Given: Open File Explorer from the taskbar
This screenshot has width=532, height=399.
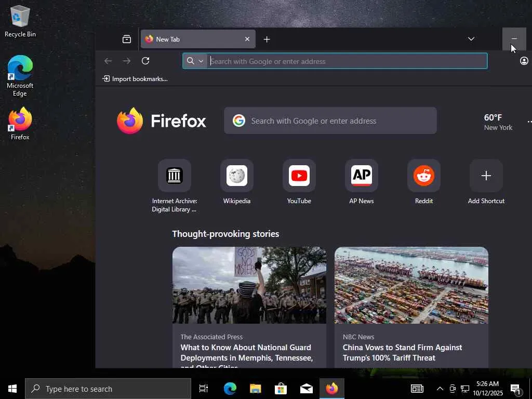Looking at the screenshot, I should coord(255,389).
